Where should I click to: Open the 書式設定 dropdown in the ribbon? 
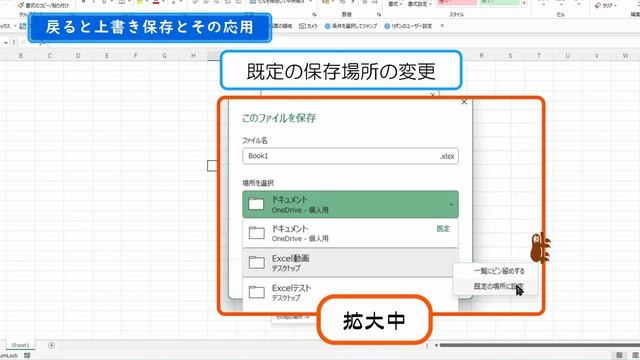point(420,4)
